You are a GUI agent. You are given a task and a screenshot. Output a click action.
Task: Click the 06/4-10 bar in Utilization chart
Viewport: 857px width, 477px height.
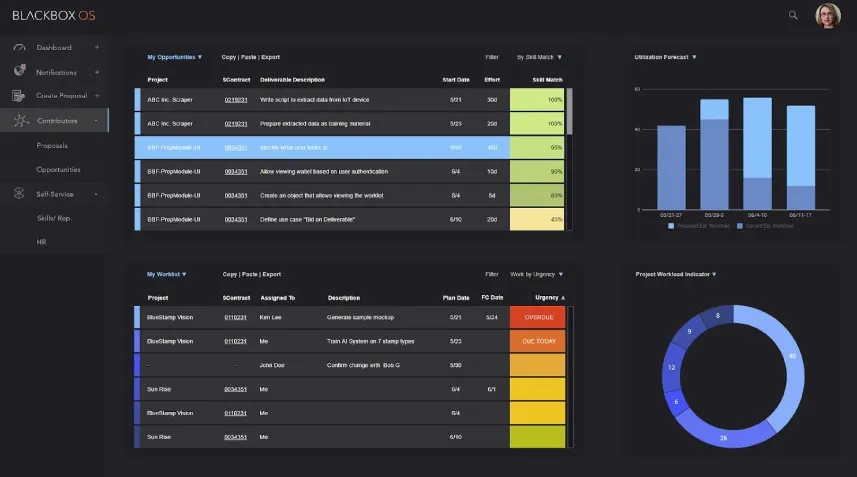pos(758,154)
